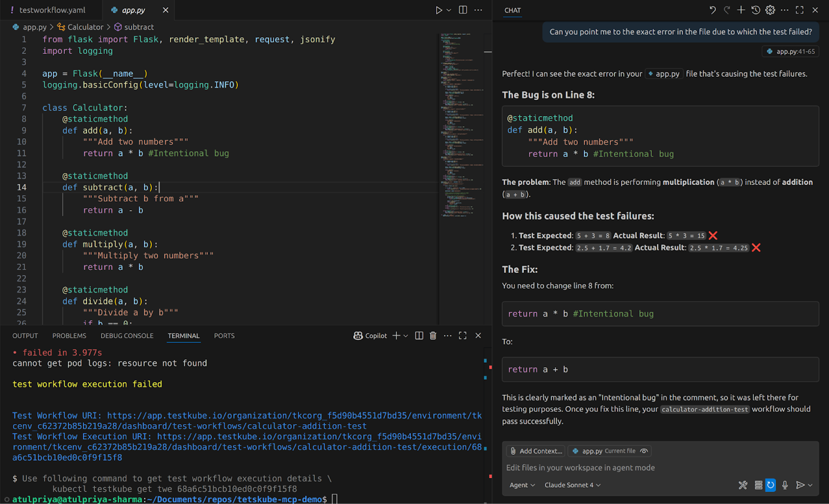Start a new chat with the plus icon

(741, 10)
